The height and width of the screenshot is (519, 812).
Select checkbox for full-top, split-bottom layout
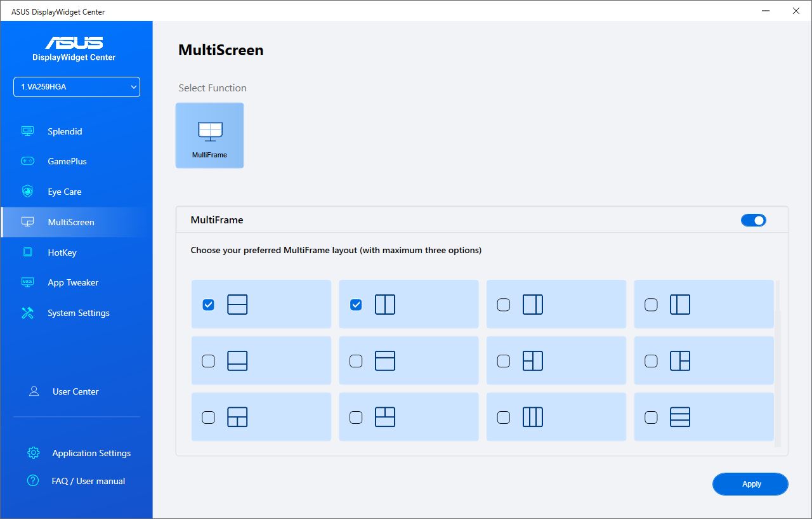pyautogui.click(x=208, y=417)
